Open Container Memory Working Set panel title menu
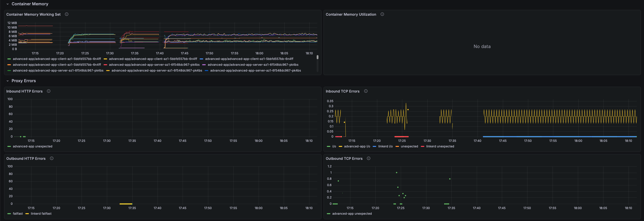 point(33,14)
